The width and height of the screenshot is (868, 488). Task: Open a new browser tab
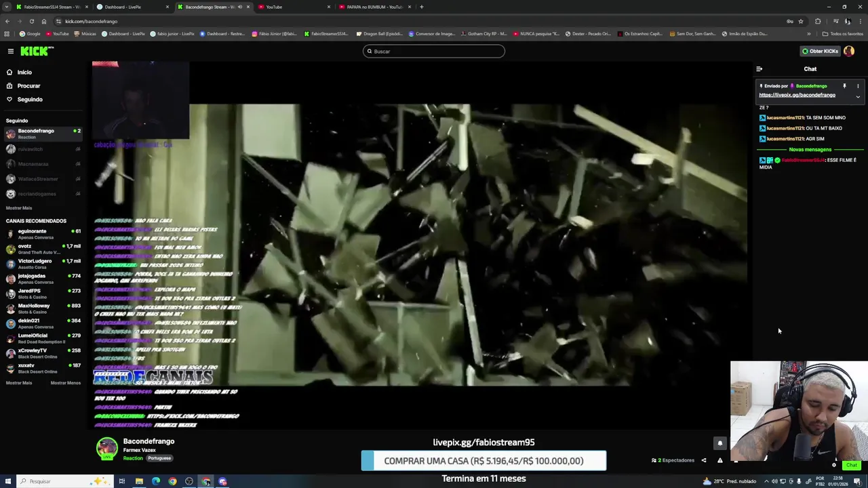421,7
